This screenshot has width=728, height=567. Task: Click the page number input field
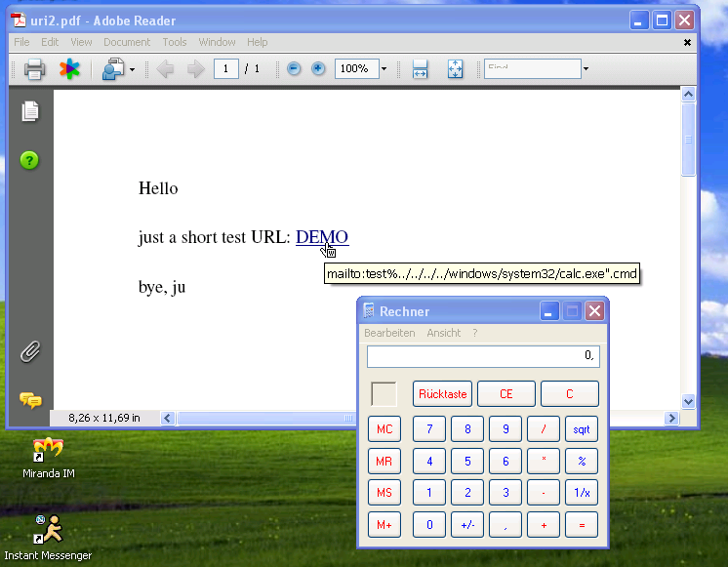[226, 69]
